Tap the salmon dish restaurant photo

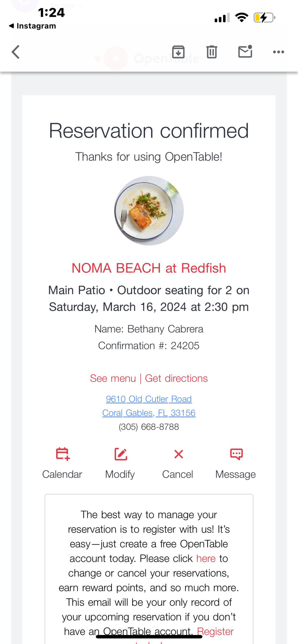coord(149,211)
